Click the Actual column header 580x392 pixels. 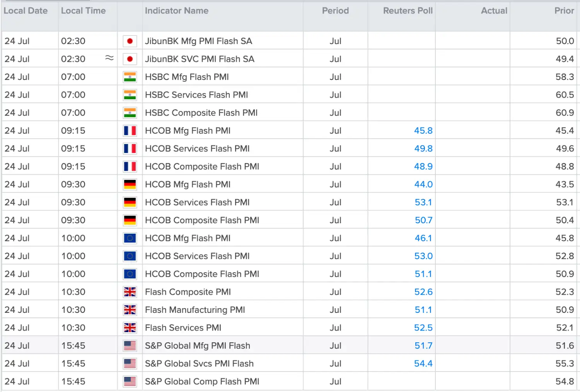pyautogui.click(x=494, y=11)
